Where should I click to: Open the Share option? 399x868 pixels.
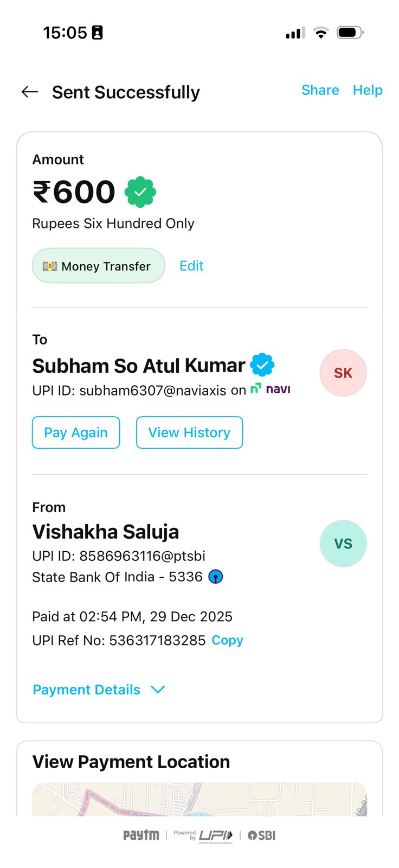coord(320,90)
